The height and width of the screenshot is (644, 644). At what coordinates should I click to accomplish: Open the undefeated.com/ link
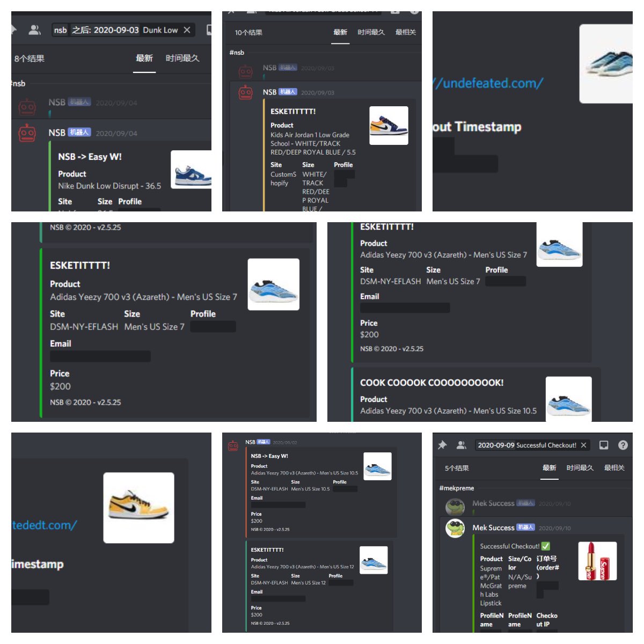click(488, 83)
